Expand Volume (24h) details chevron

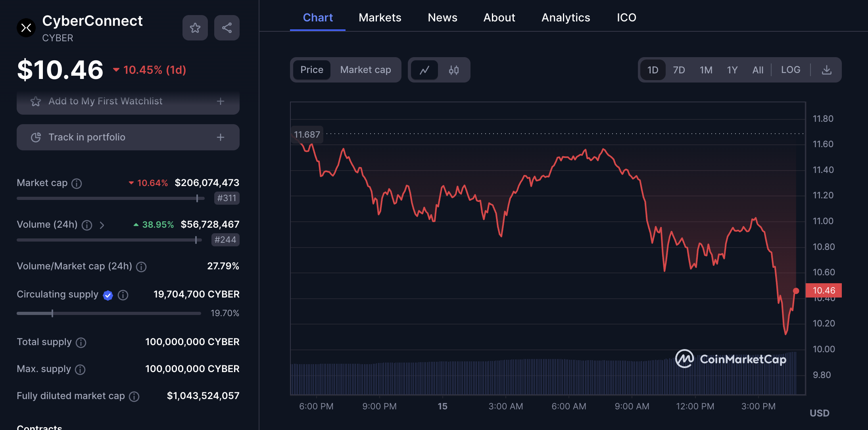[102, 225]
